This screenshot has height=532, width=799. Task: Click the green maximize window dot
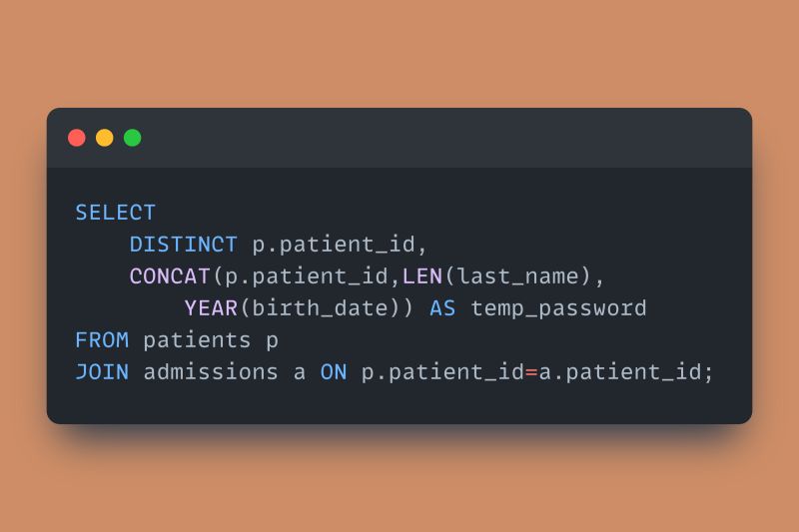point(133,138)
